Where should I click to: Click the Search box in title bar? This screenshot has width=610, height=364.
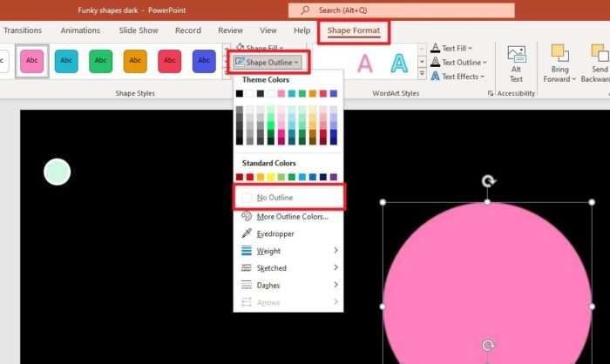(x=401, y=10)
